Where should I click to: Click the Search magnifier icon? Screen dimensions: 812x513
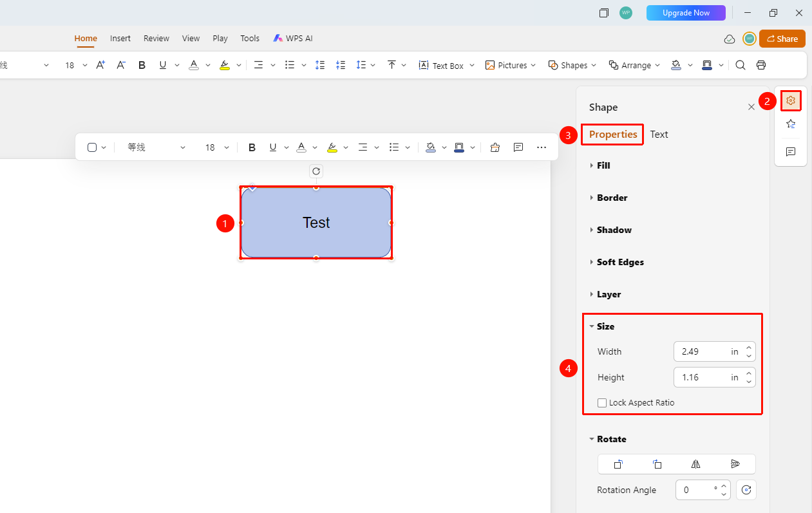pyautogui.click(x=741, y=65)
